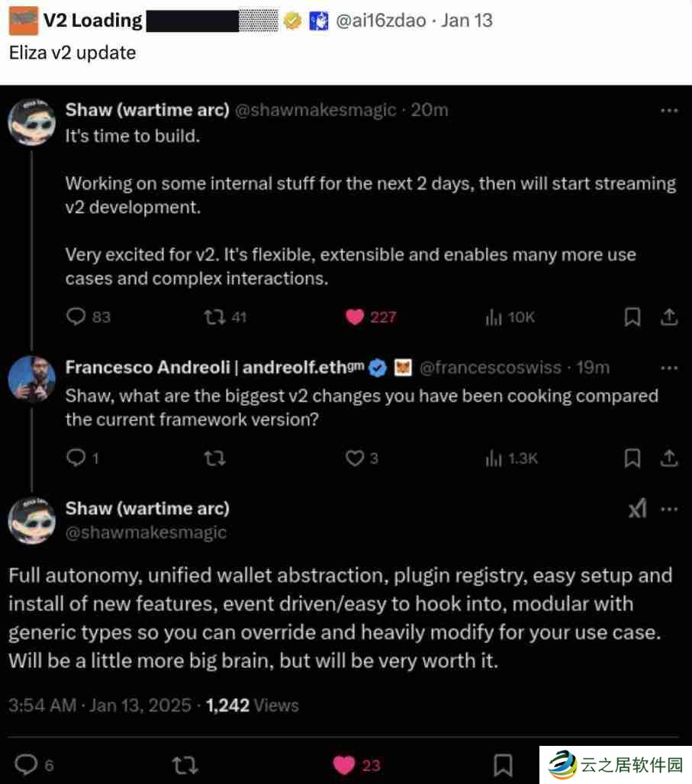The image size is (692, 784).
Task: Reply to Francesco Andreoli's tweet
Action: [76, 458]
